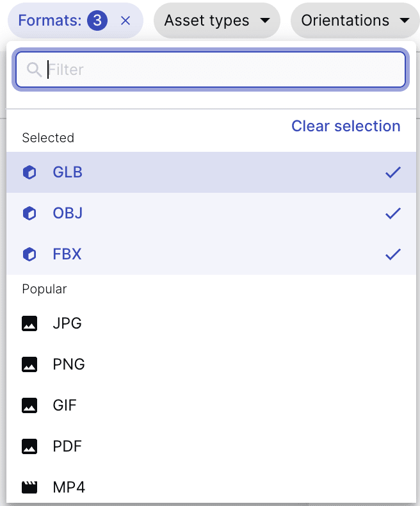This screenshot has width=420, height=506.
Task: Open the Asset types dropdown
Action: 217,20
